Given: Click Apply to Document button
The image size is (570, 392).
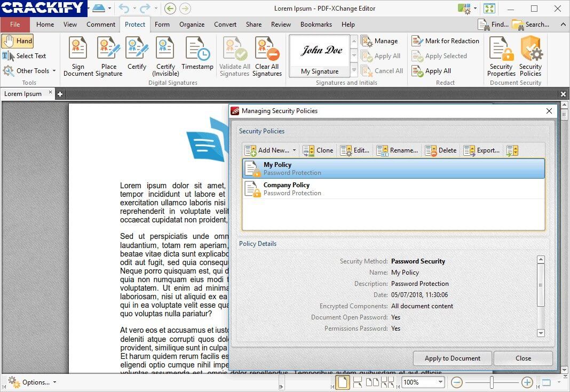Looking at the screenshot, I should coord(452,358).
